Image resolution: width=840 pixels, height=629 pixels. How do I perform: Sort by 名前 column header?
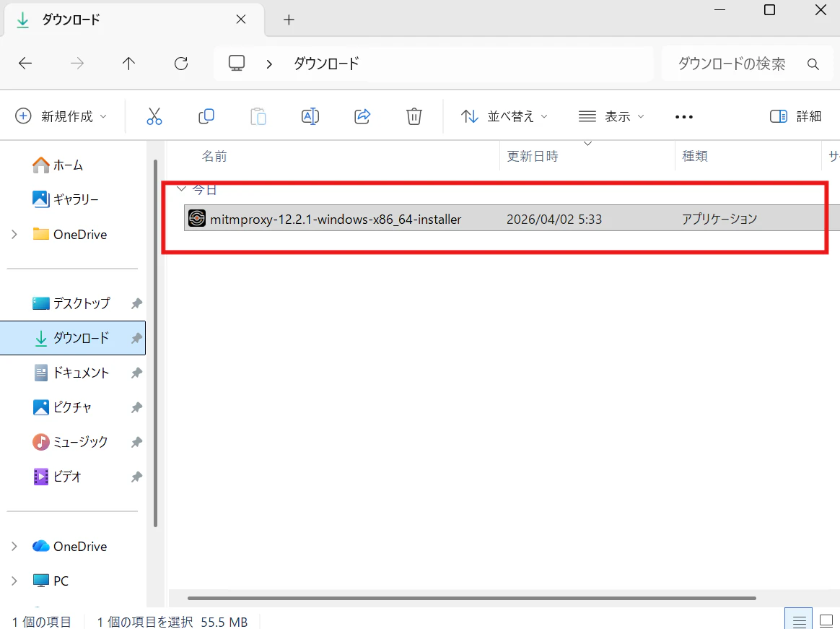pyautogui.click(x=214, y=157)
